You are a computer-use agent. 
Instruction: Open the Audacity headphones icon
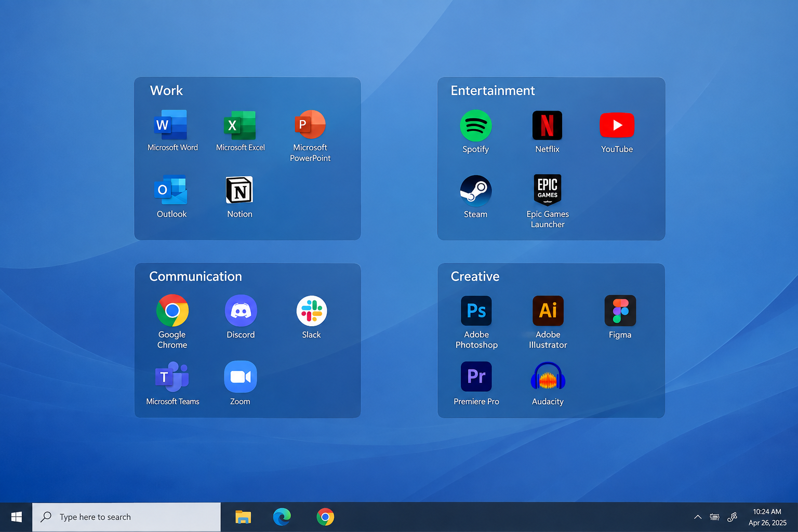coord(548,377)
